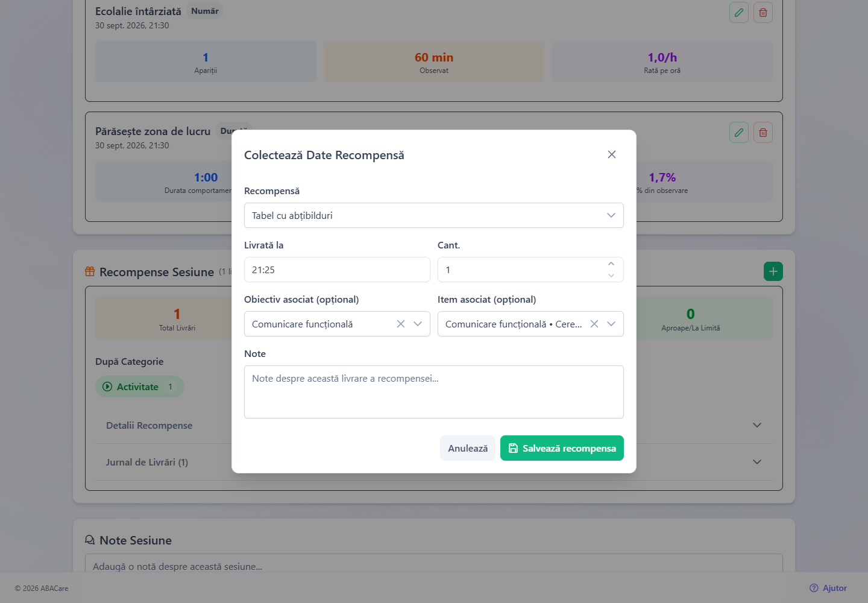The image size is (868, 603).
Task: Clear the Item asociat selection
Action: coord(594,324)
